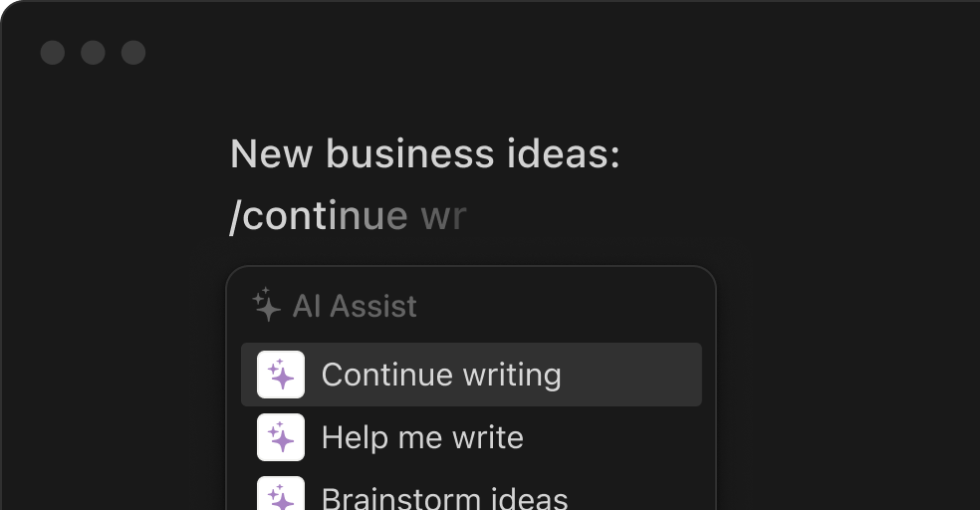Screen dimensions: 980x510
Task: Click the sparkle icon beside Brainstorm ideas
Action: 281,496
